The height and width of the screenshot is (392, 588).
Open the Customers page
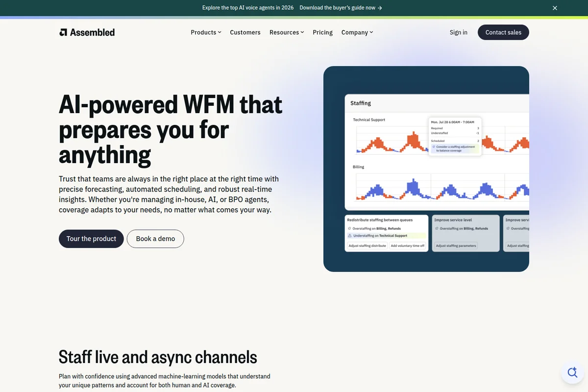coord(245,32)
